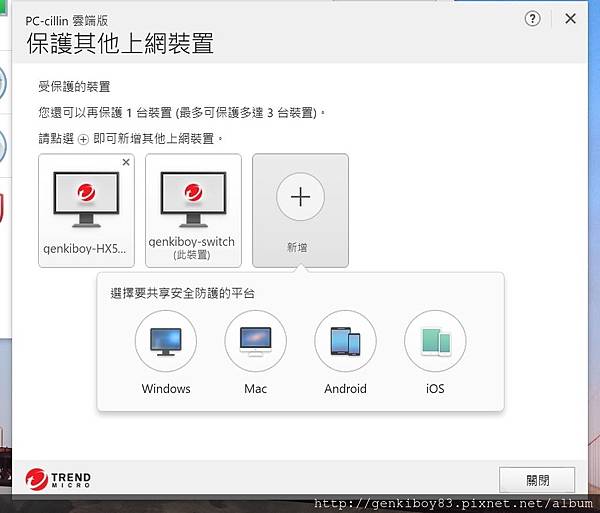
Task: Select the genkiboy-switch device card
Action: [193, 210]
